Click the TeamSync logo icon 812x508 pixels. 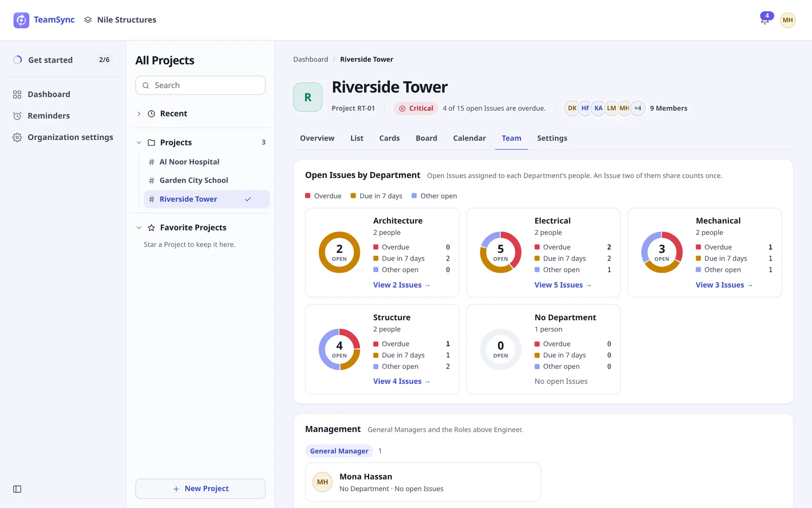(x=21, y=20)
